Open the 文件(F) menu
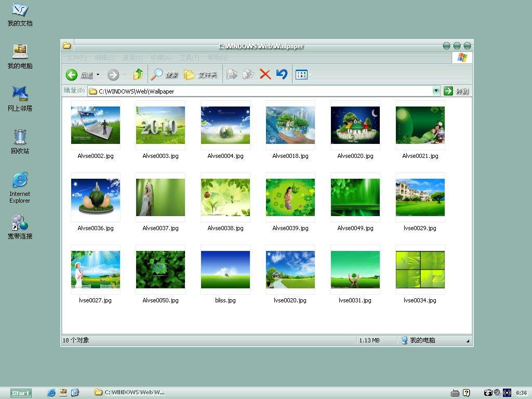Image resolution: width=532 pixels, height=399 pixels. (77, 58)
